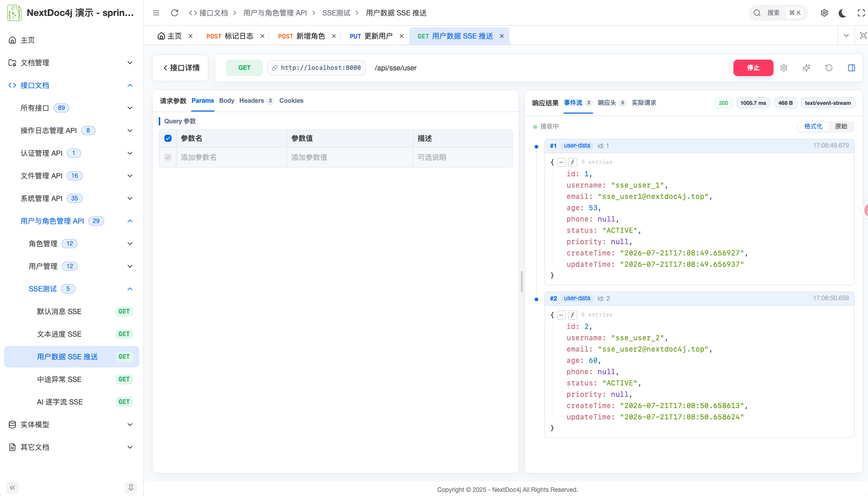
Task: Click the pin icon at sidebar bottom
Action: click(131, 488)
